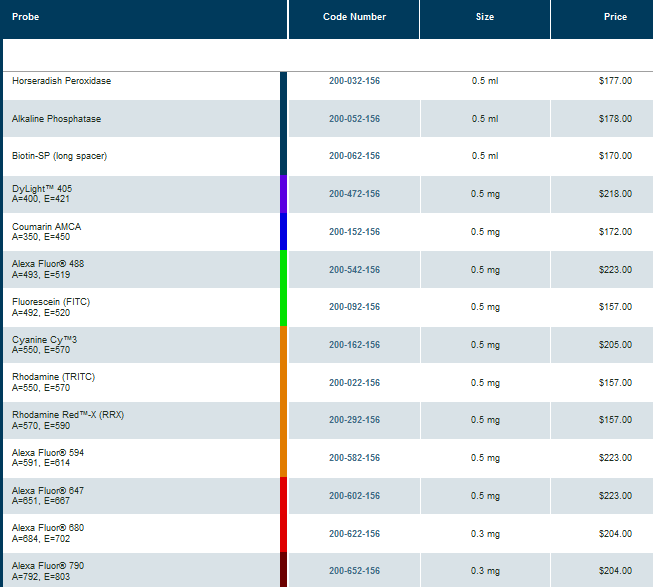Click the Price column header
Image resolution: width=653 pixels, height=587 pixels.
coord(615,17)
